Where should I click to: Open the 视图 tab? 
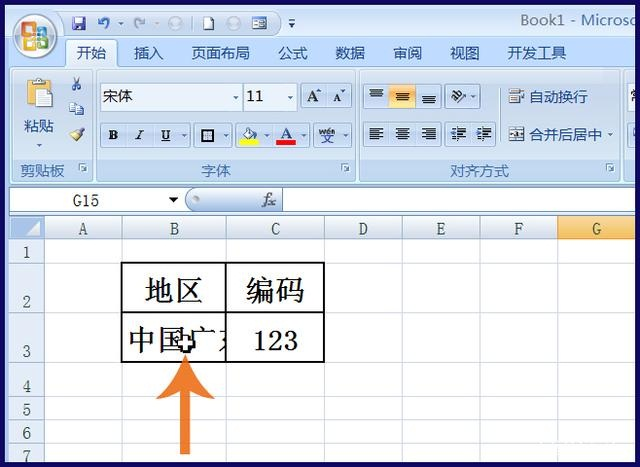[x=464, y=53]
